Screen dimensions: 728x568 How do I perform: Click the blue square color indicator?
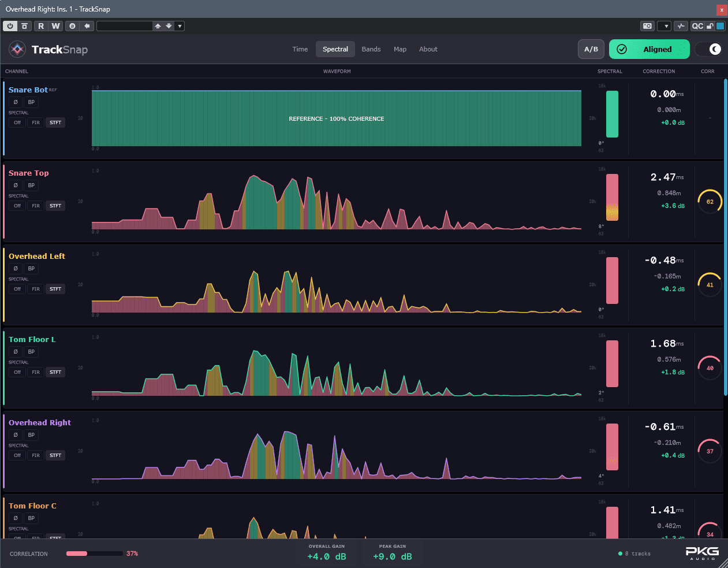point(720,26)
